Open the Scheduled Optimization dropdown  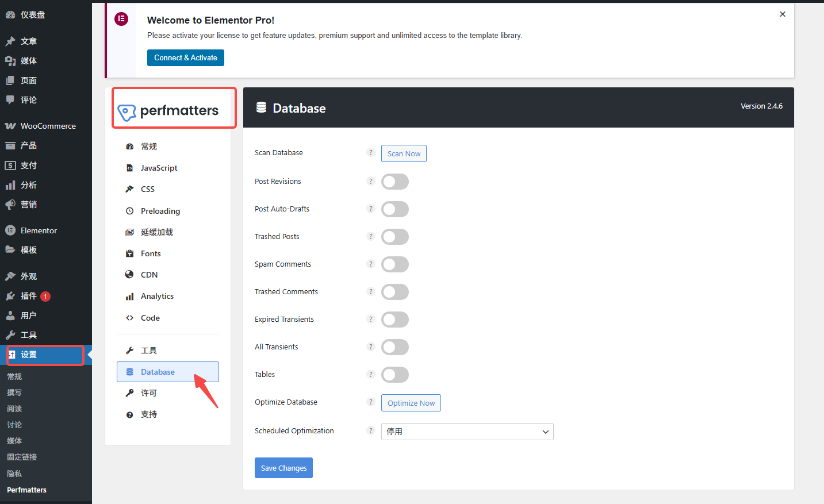pyautogui.click(x=467, y=431)
